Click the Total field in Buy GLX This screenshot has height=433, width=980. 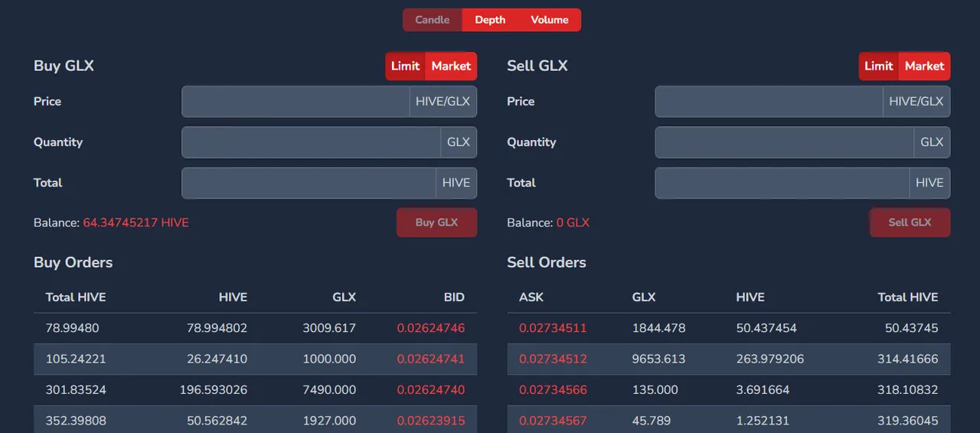pos(309,183)
